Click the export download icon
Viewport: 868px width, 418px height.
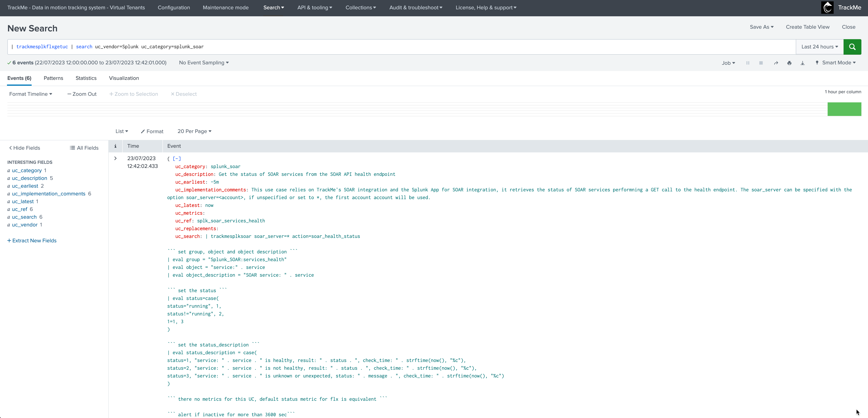[x=803, y=63]
